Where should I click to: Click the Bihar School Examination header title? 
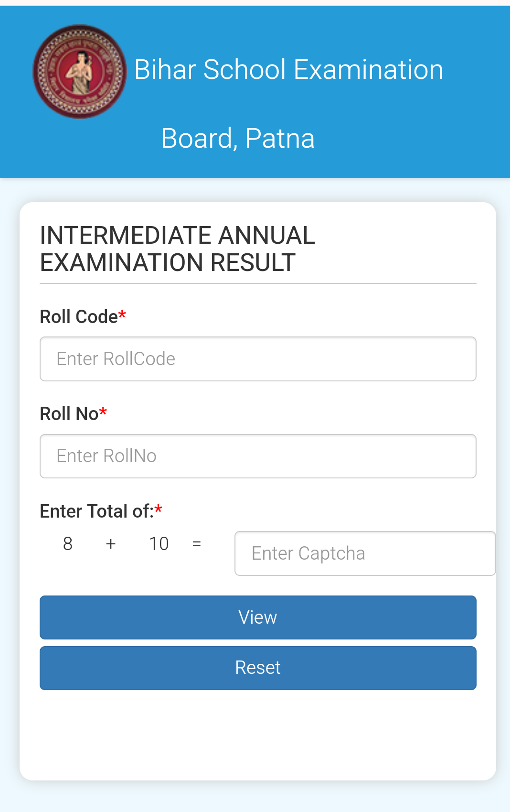coord(288,70)
